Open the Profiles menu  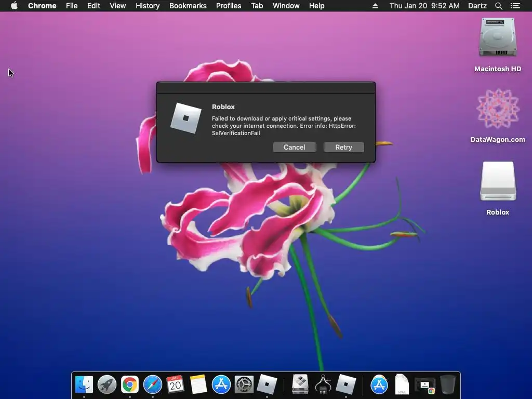click(x=229, y=6)
